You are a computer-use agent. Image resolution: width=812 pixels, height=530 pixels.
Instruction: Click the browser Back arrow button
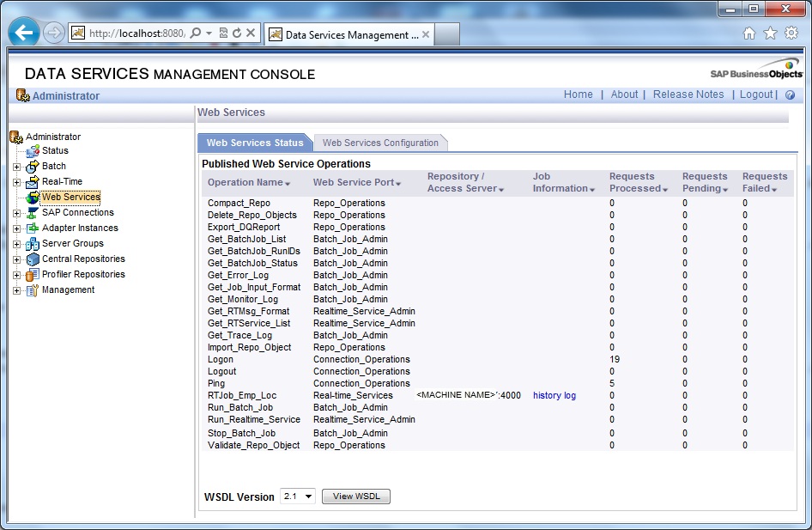[x=24, y=34]
